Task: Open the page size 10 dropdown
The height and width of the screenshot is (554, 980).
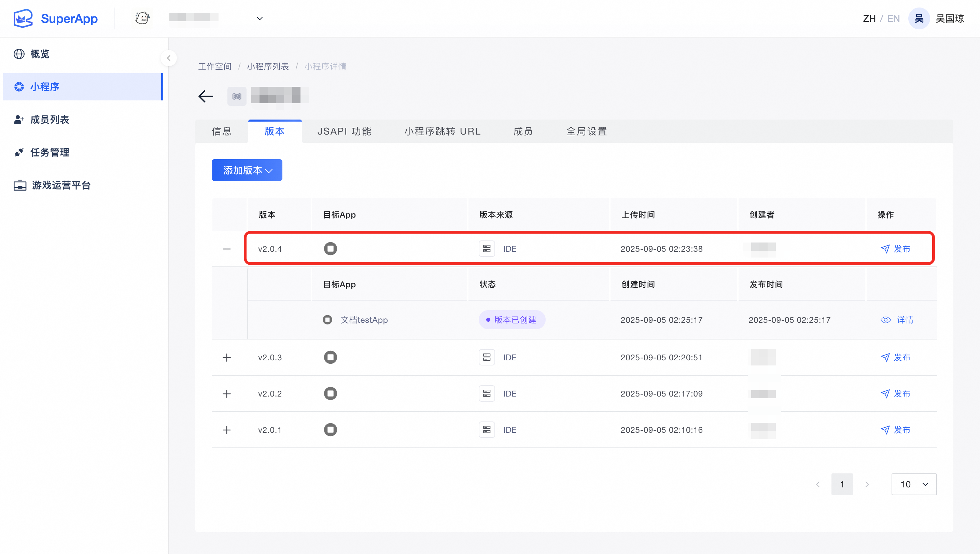Action: (913, 484)
